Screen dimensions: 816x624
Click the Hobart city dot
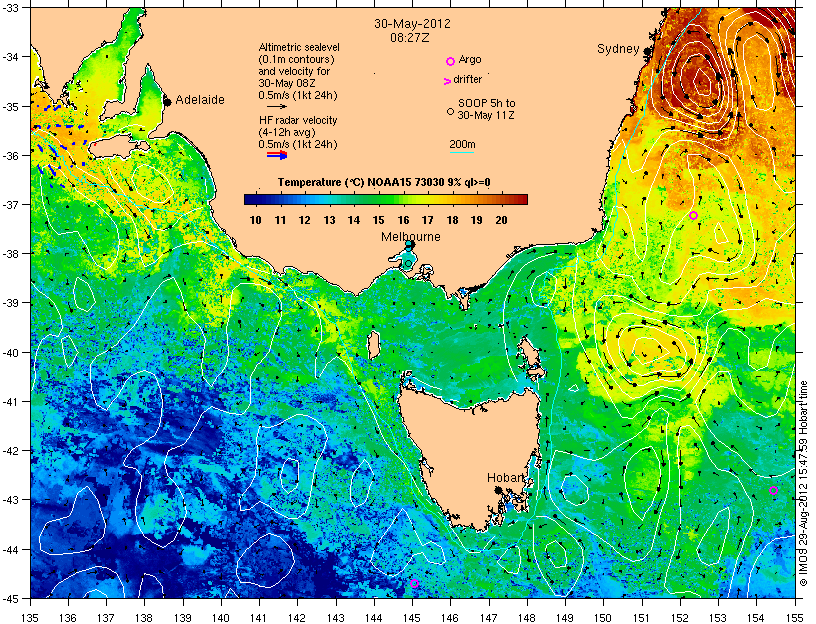[498, 490]
